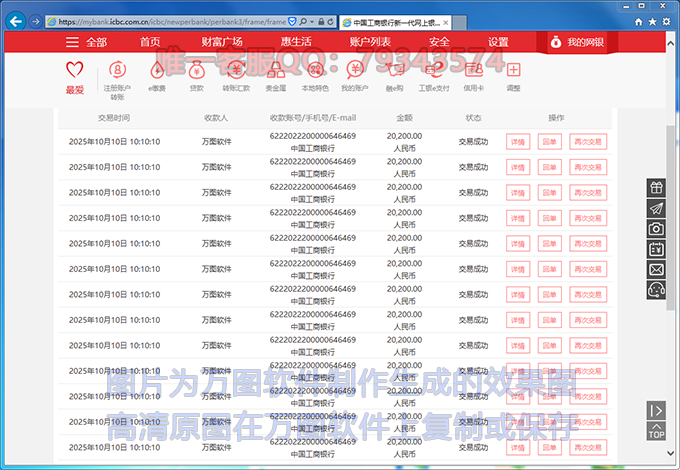Open the camera icon in right sidebar
The width and height of the screenshot is (680, 470).
click(x=656, y=229)
